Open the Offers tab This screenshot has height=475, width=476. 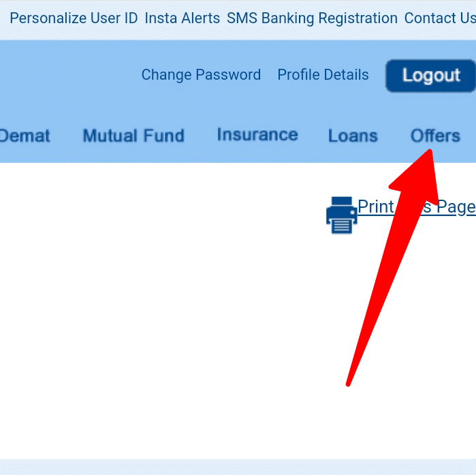pos(435,136)
